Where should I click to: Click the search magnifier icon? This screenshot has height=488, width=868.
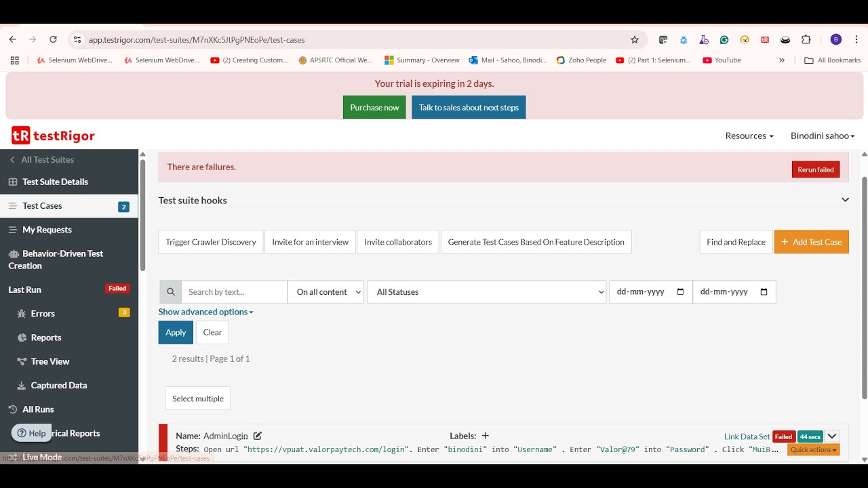[x=171, y=292]
